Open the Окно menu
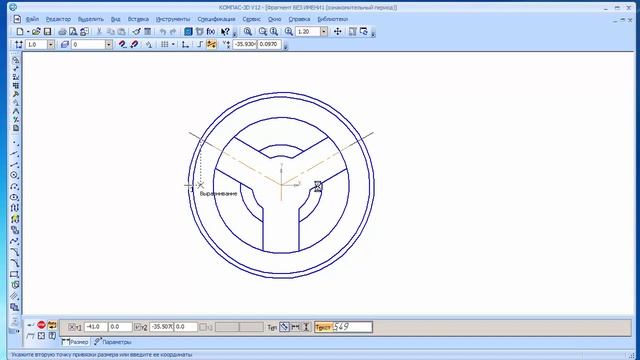Screen dimensions: 640x360 (x=274, y=19)
